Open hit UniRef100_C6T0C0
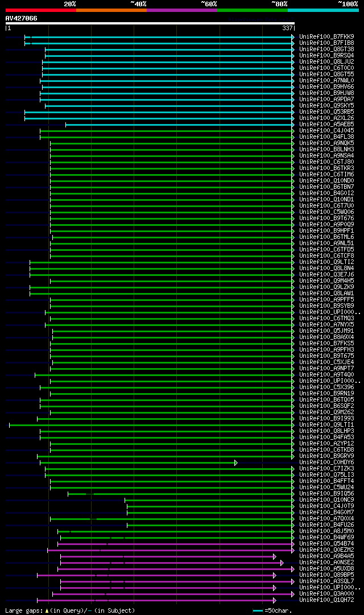Viewport: 364px width, 615px height. point(326,68)
